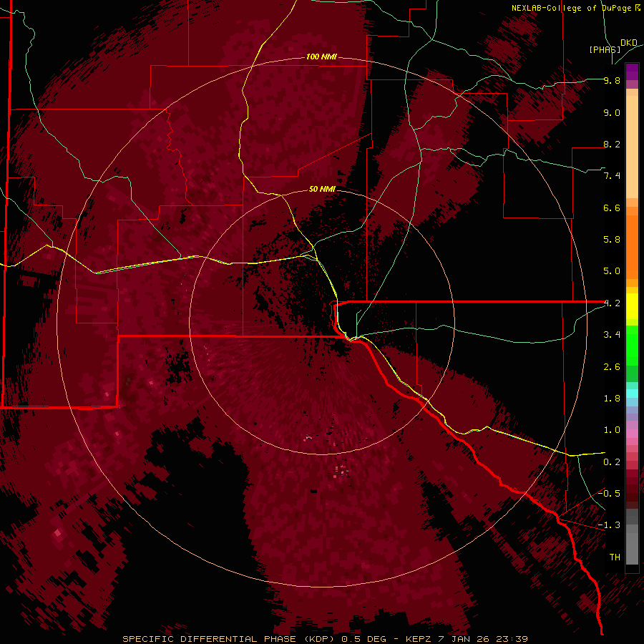
Task: Pick the yellow segment of the color bar
Action: point(632,306)
